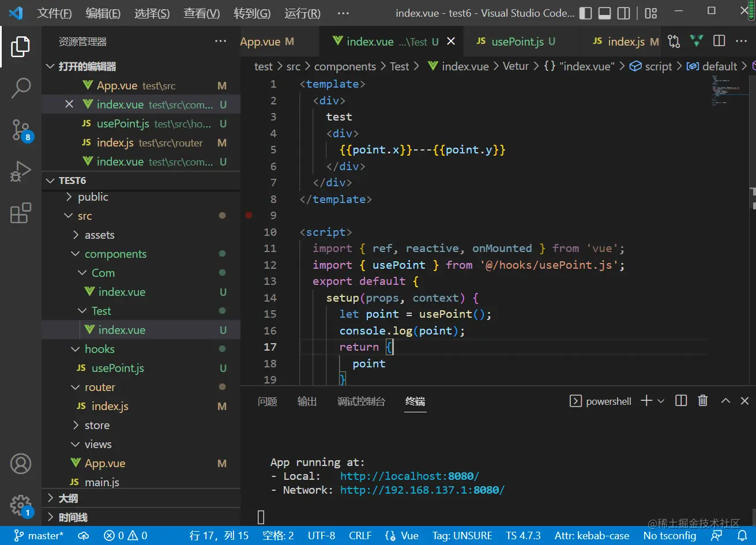Open the Manage settings gear
This screenshot has width=756, height=545.
(x=21, y=505)
